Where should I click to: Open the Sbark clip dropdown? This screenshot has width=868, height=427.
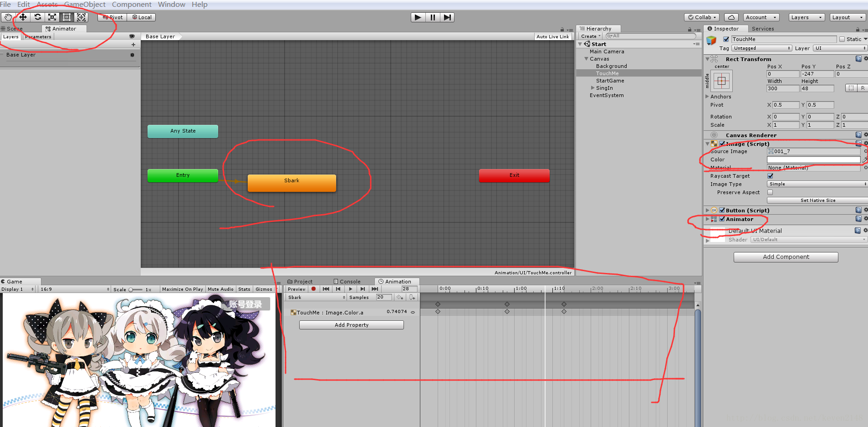316,297
